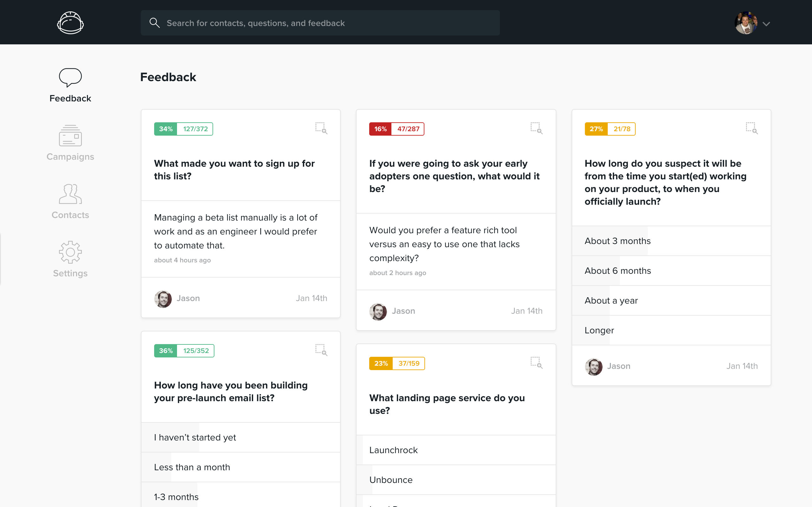
Task: Inspect the 'What made you want to sign up' card
Action: coord(321,128)
